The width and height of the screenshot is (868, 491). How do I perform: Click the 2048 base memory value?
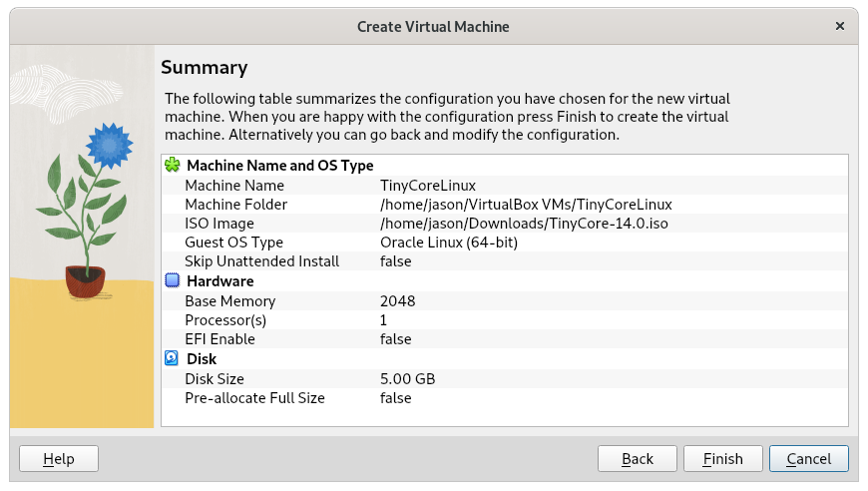(397, 301)
